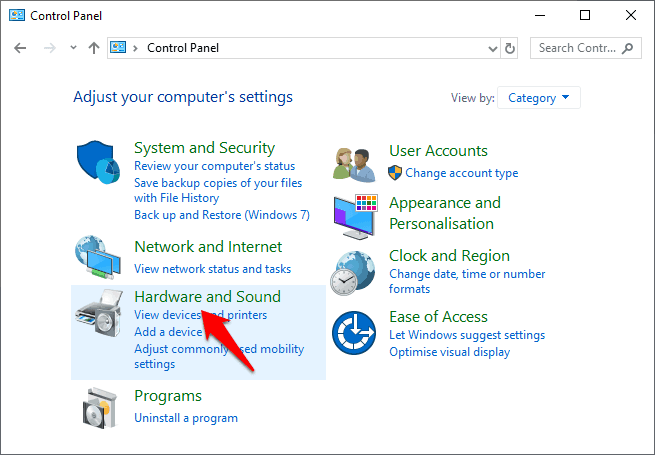Open the View by Category dropdown
Viewport: 655px width, 455px height.
tap(538, 98)
